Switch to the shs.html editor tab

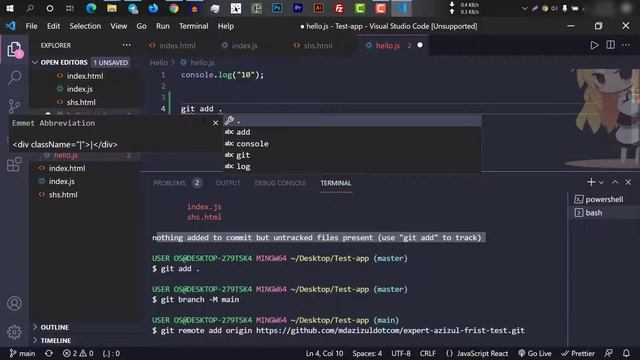click(313, 45)
